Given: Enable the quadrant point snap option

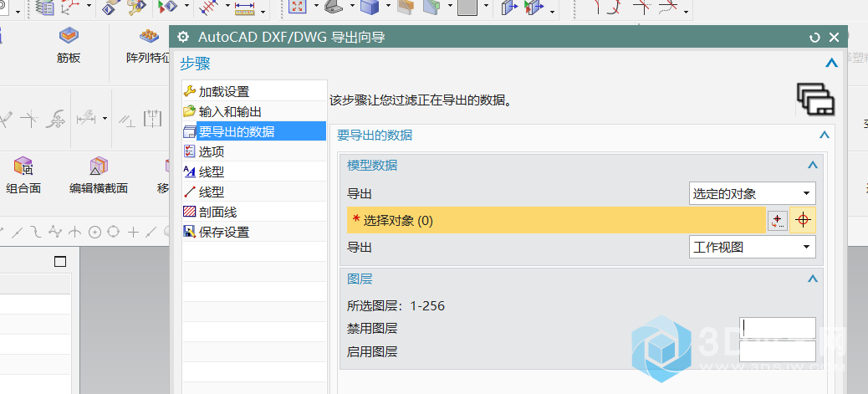Looking at the screenshot, I should (114, 231).
